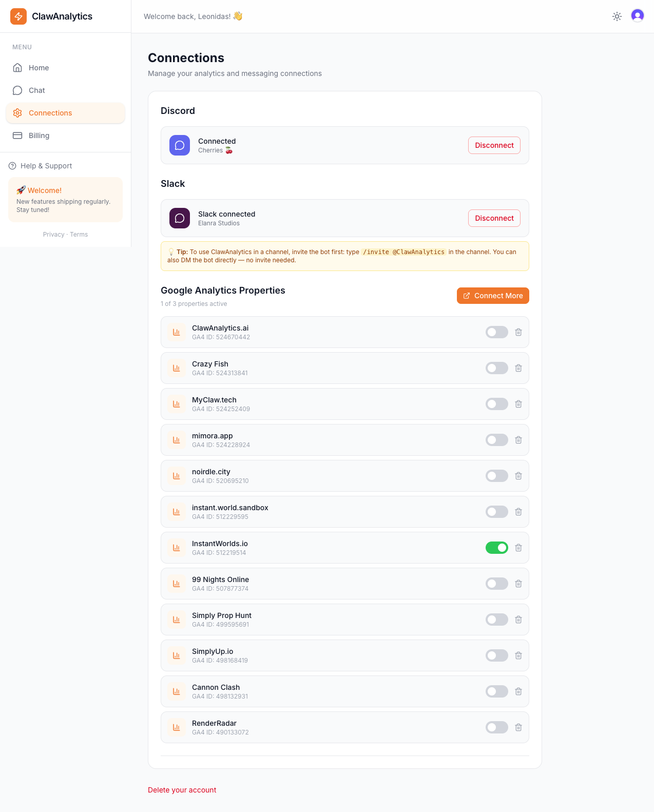Image resolution: width=654 pixels, height=812 pixels.
Task: Remove Crazy Fish using its trash icon
Action: click(x=518, y=368)
